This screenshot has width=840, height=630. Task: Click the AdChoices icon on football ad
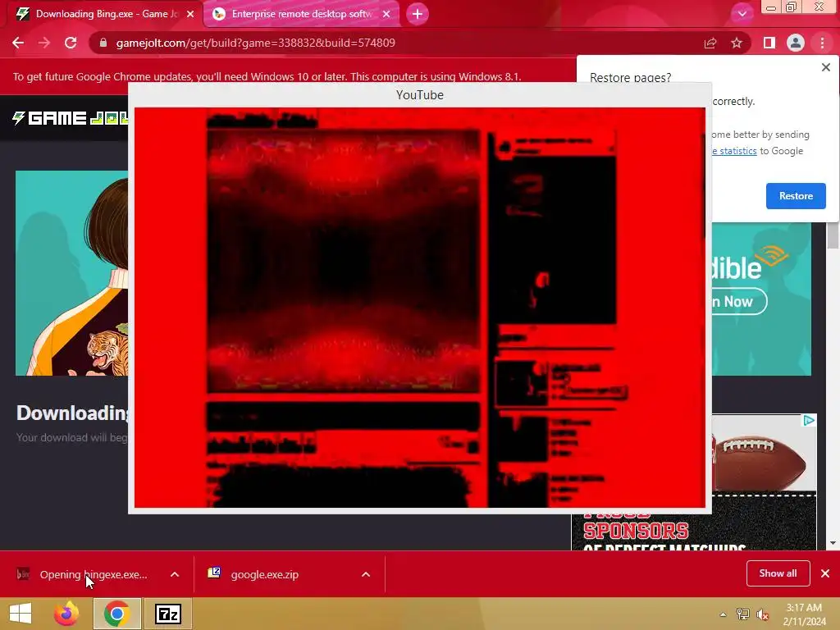[809, 421]
